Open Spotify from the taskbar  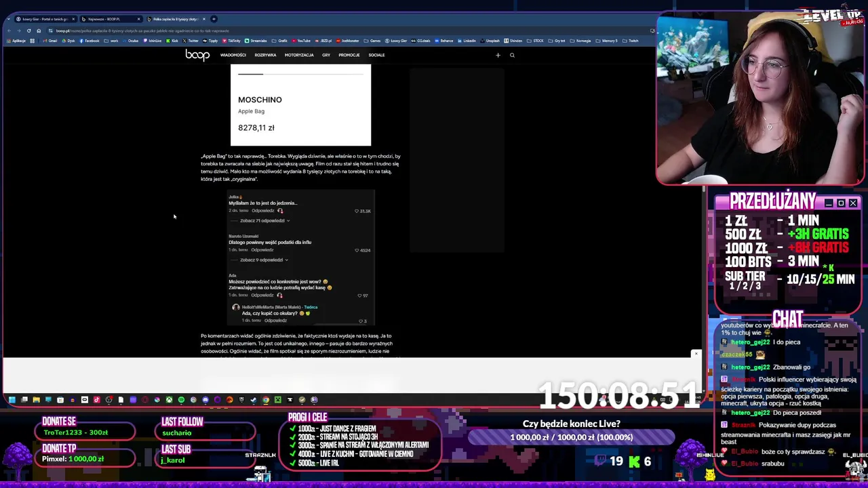pyautogui.click(x=181, y=400)
